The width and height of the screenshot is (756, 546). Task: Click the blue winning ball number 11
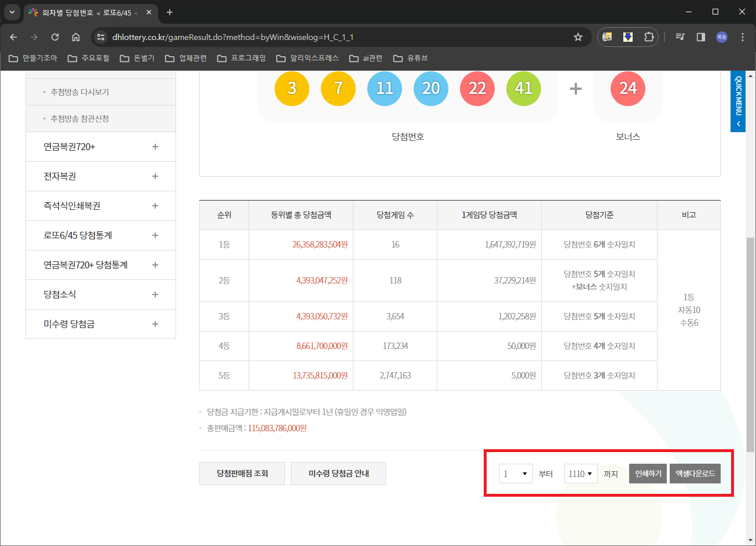(x=385, y=88)
